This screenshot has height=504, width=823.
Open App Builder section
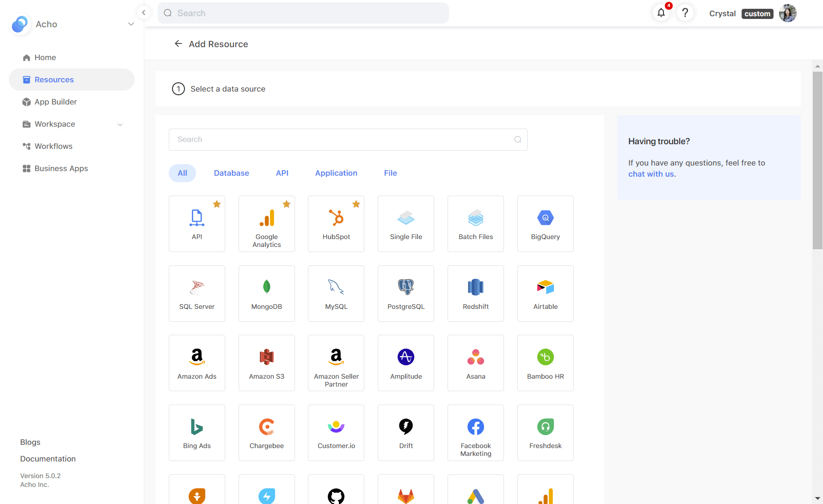[72, 102]
